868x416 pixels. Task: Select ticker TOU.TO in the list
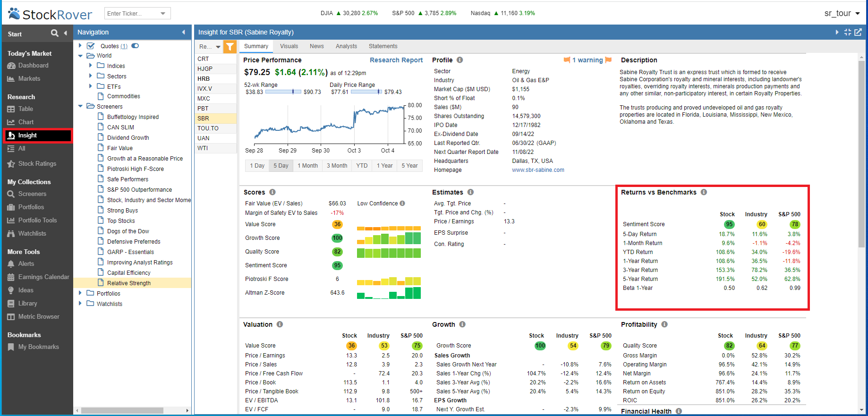point(215,128)
